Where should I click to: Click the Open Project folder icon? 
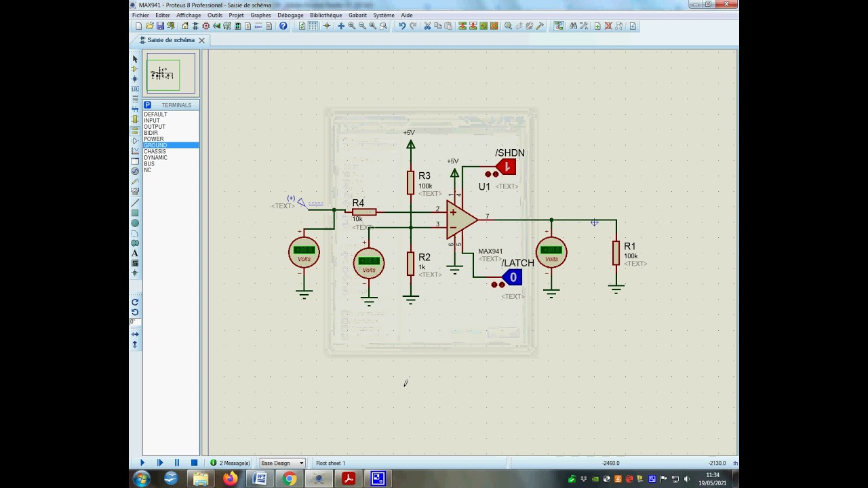point(149,26)
